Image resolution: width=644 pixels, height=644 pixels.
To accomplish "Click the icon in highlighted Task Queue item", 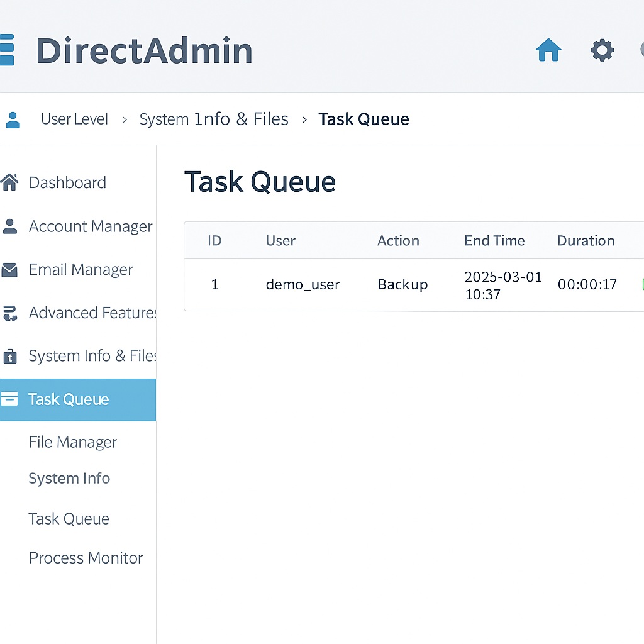I will point(9,399).
